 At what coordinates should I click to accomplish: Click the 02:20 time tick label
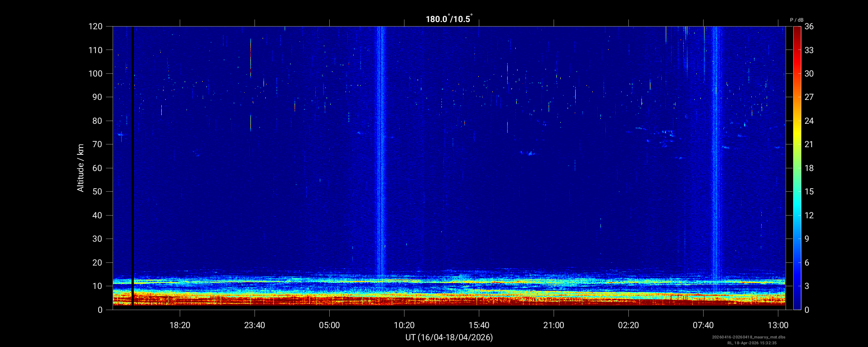(x=628, y=325)
